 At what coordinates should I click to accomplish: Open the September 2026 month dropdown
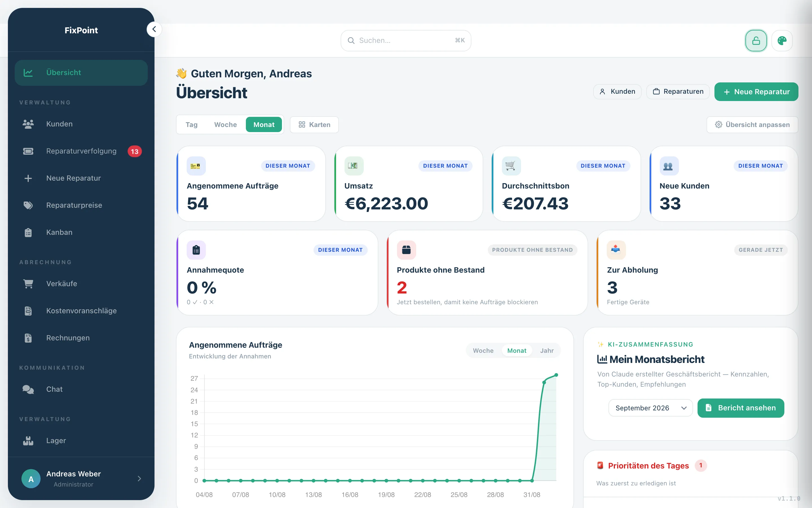point(651,408)
